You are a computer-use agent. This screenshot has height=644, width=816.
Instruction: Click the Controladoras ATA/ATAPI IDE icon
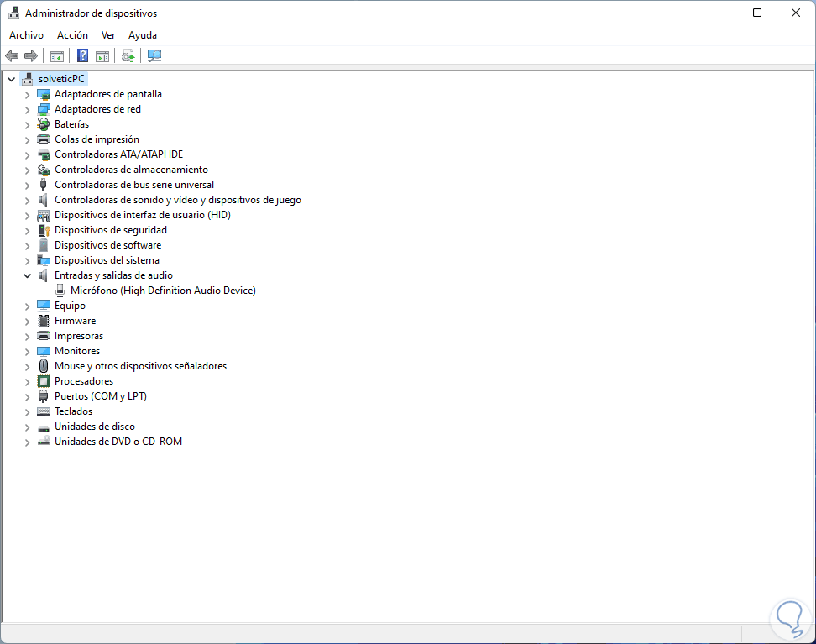44,154
